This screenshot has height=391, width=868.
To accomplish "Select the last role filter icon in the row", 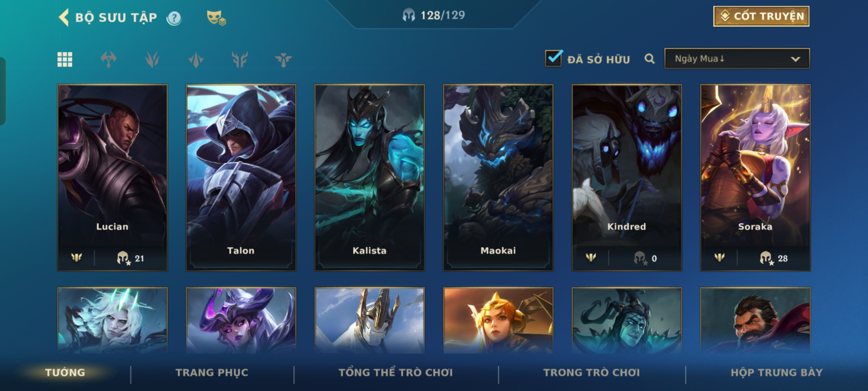I will [x=283, y=59].
